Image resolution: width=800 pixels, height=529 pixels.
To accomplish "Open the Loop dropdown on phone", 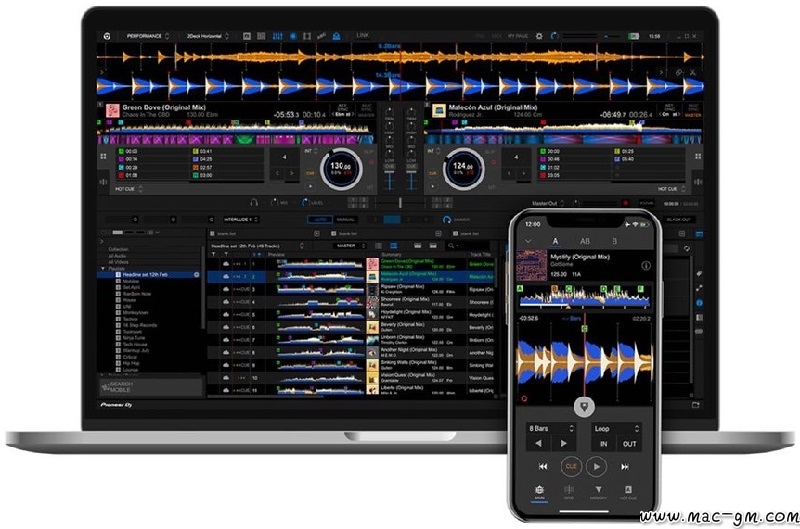I will click(616, 429).
